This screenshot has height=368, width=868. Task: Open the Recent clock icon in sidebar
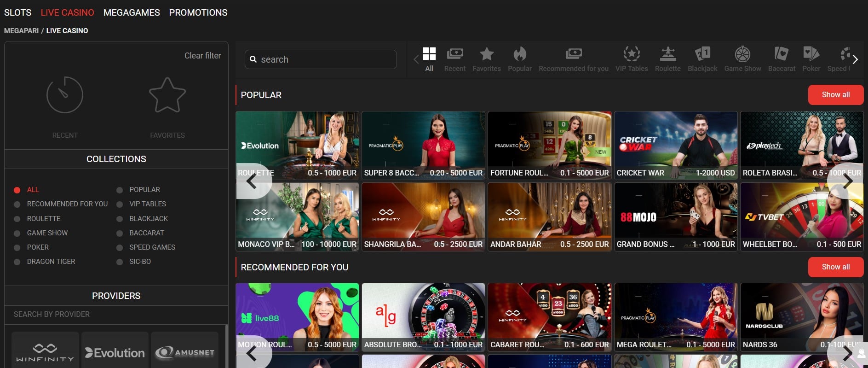(65, 95)
